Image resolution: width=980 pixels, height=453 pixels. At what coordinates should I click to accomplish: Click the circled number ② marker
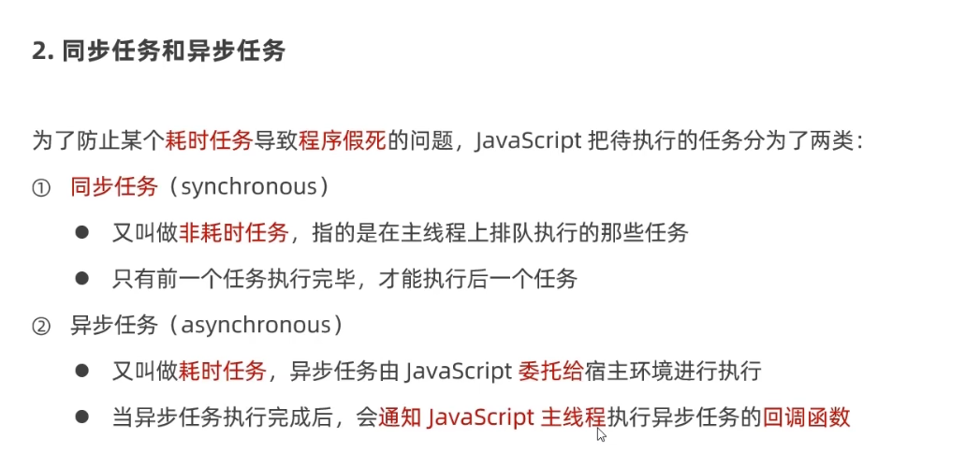40,328
